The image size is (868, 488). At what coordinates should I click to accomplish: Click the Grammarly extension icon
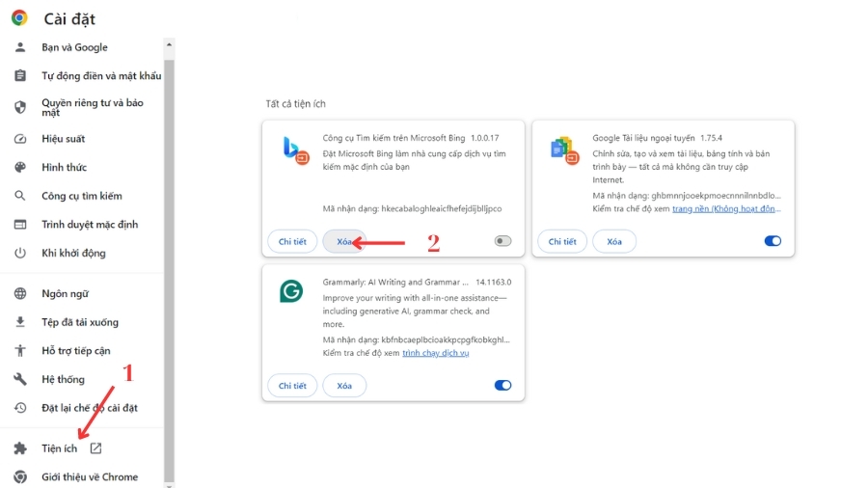coord(291,291)
